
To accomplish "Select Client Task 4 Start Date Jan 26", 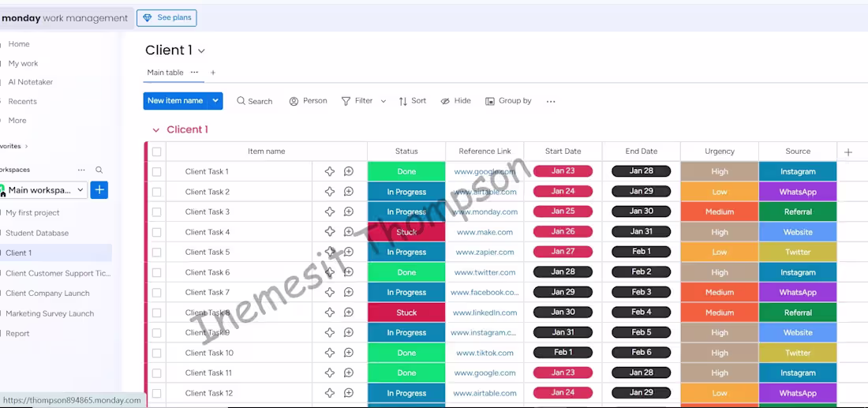I will point(563,231).
